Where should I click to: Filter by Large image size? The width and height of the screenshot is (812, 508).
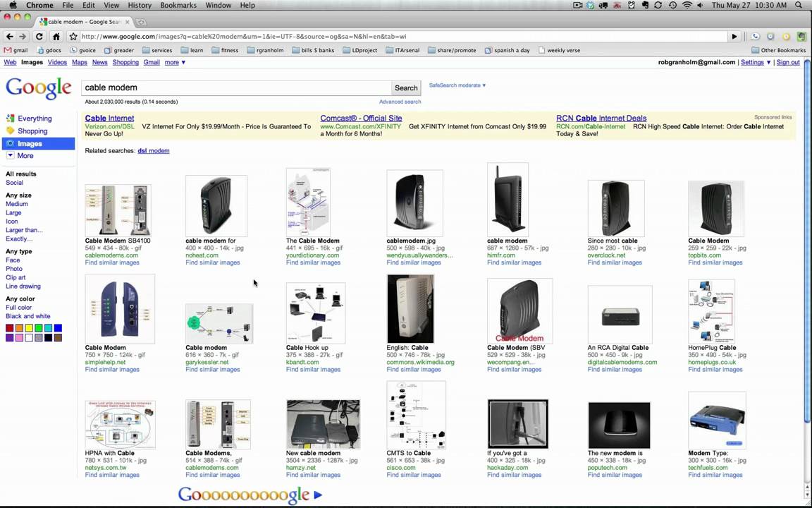pos(13,212)
